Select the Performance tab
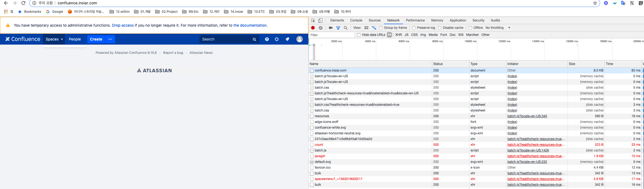Viewport: 644px width, 189px height. (415, 20)
